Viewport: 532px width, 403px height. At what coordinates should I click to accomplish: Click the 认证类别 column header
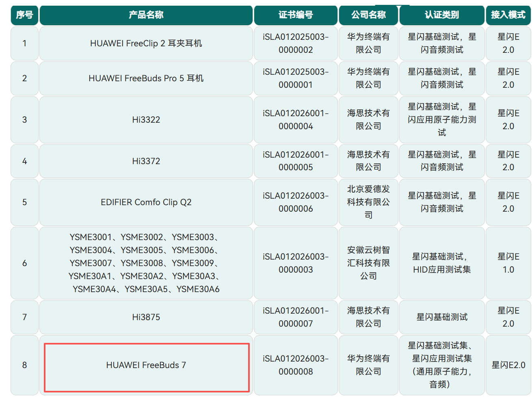pyautogui.click(x=442, y=15)
